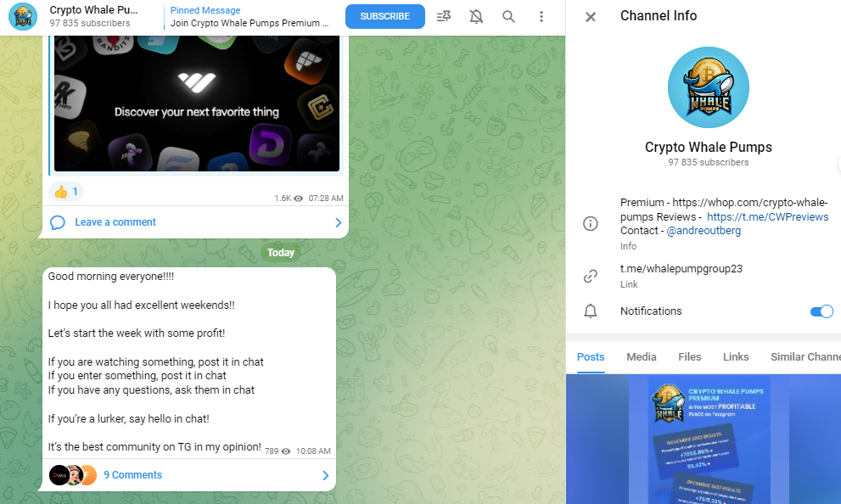Click the bell icon in Channel Info
This screenshot has height=504, width=841.
[591, 311]
